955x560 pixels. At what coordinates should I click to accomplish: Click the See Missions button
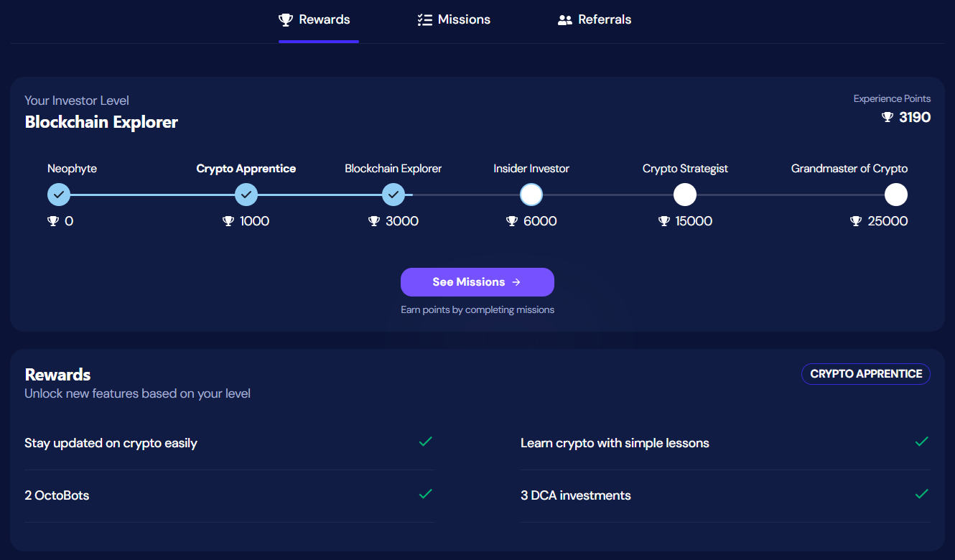click(478, 282)
